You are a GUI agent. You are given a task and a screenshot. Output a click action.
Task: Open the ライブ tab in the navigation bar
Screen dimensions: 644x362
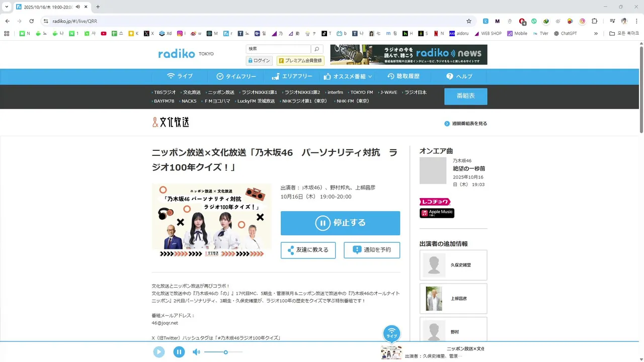(180, 76)
